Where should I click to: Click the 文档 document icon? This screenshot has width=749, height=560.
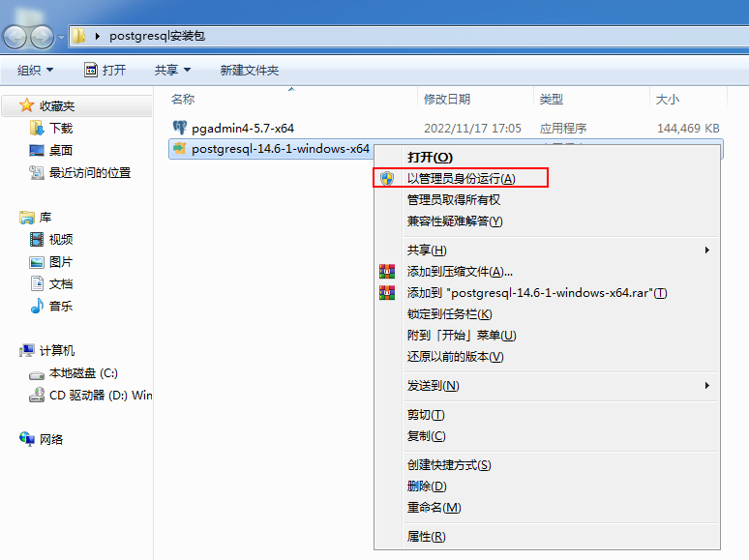point(38,283)
